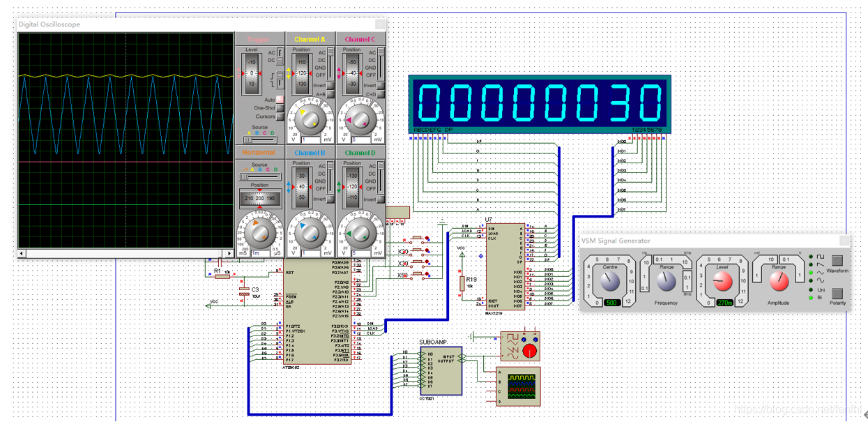Select the signal generator instrument in schematic
868x422 pixels.
pyautogui.click(x=520, y=346)
